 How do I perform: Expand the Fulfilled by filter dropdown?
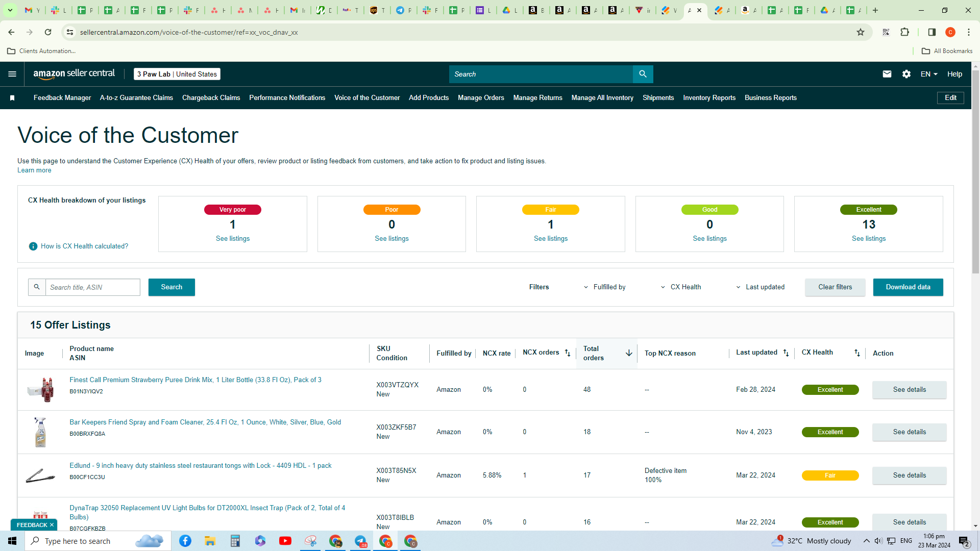[x=605, y=287]
